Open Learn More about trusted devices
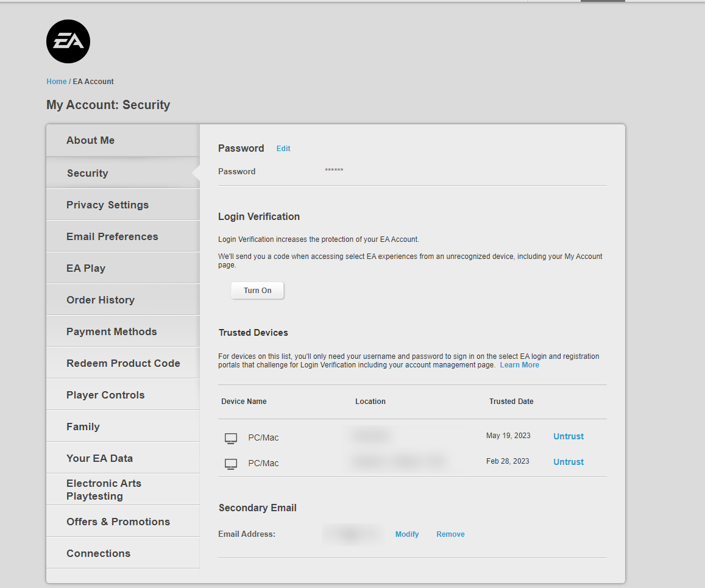This screenshot has height=588, width=705. (x=519, y=365)
